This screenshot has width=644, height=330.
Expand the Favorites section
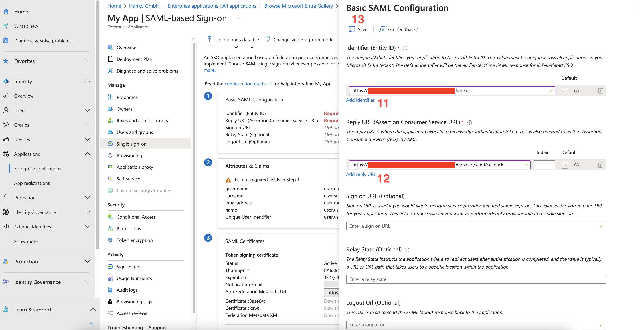pyautogui.click(x=87, y=61)
